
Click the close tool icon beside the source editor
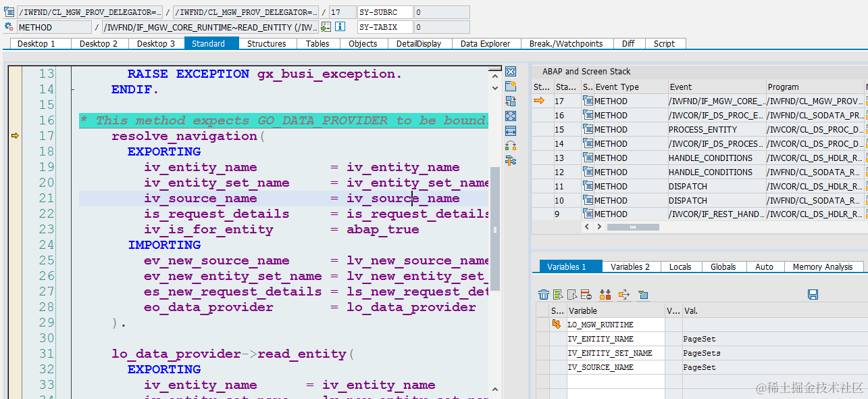click(x=511, y=72)
